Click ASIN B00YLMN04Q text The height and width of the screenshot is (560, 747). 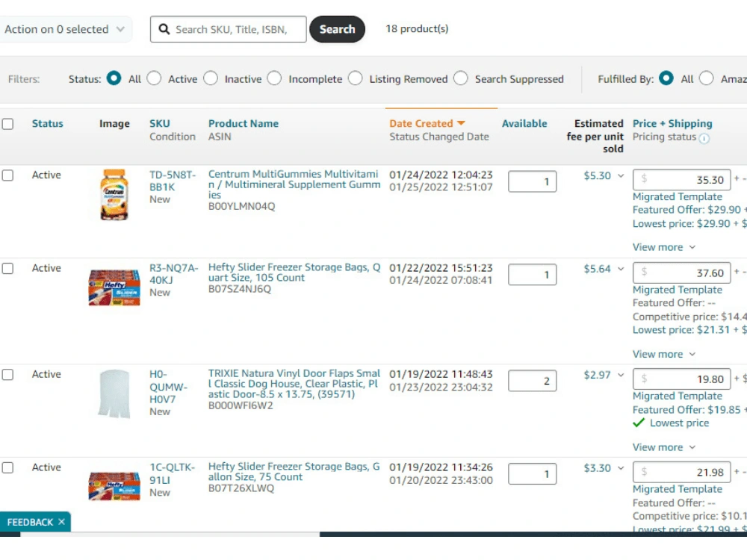coord(241,206)
